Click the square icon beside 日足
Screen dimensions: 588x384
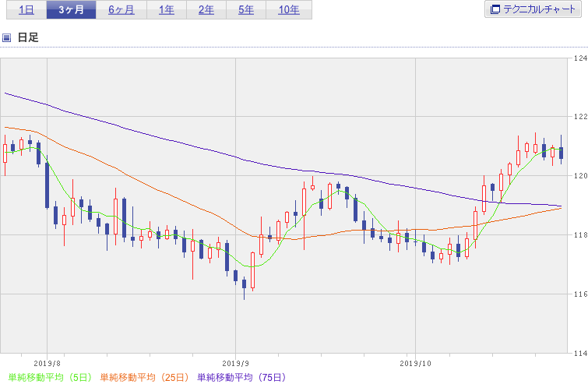pyautogui.click(x=6, y=37)
